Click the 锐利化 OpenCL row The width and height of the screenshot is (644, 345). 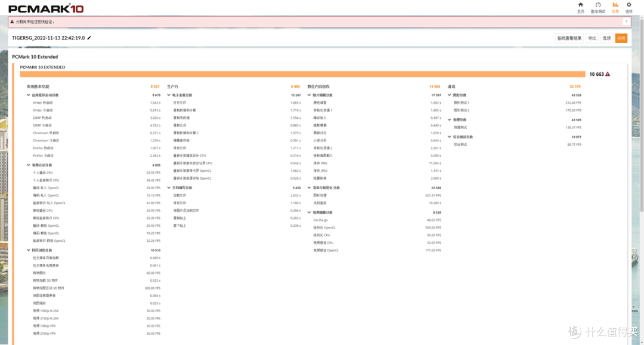(377, 227)
